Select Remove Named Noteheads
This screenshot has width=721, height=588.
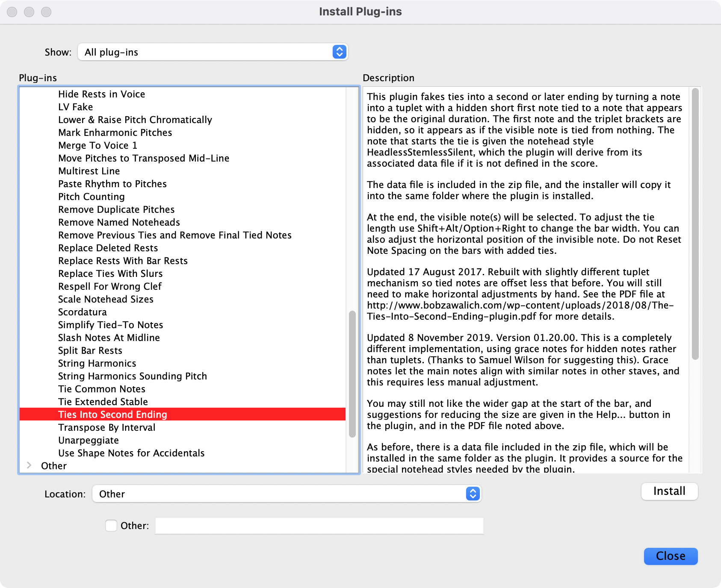tap(119, 222)
